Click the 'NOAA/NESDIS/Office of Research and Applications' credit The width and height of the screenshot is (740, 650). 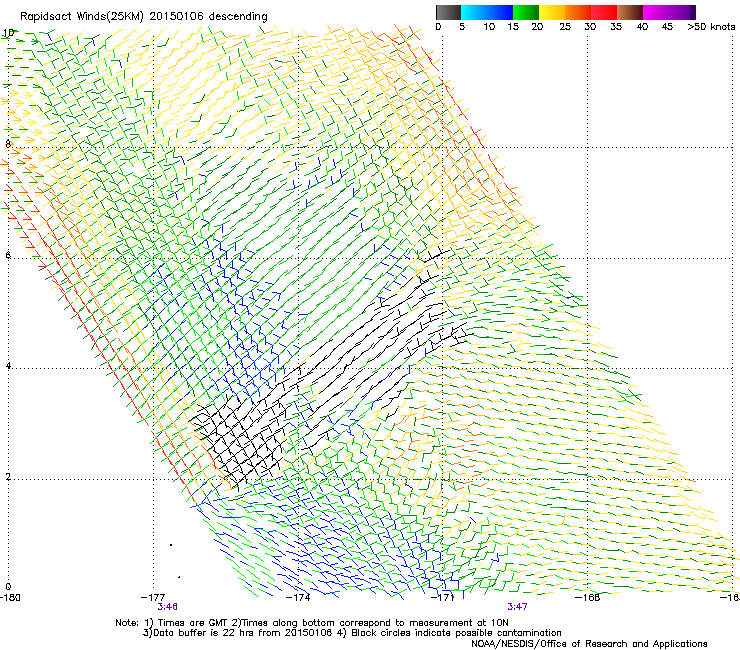589,643
